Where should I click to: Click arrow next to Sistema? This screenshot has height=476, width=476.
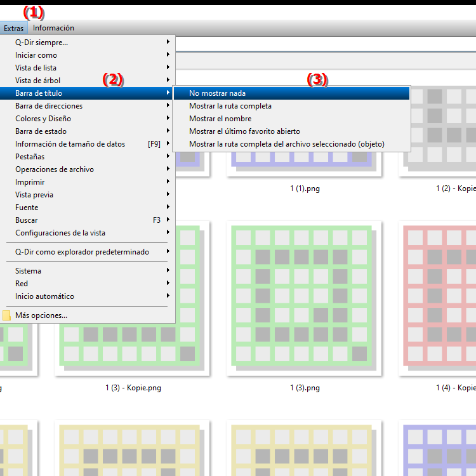[x=168, y=270]
